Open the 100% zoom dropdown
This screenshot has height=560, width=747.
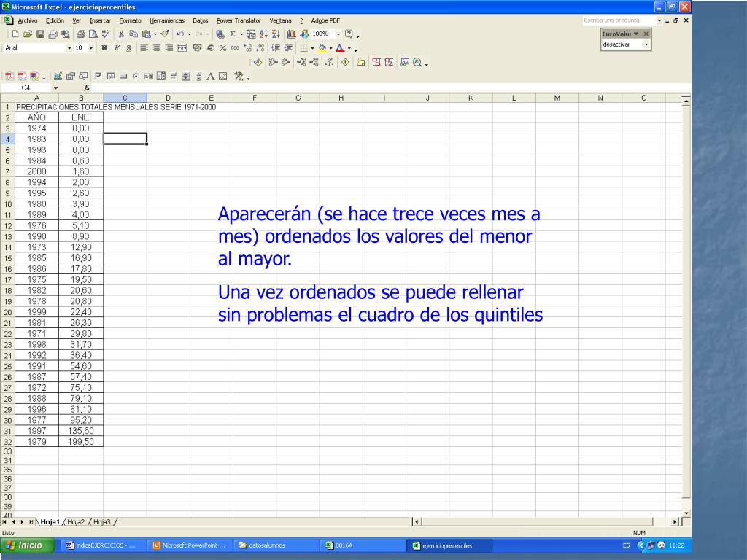click(x=338, y=34)
